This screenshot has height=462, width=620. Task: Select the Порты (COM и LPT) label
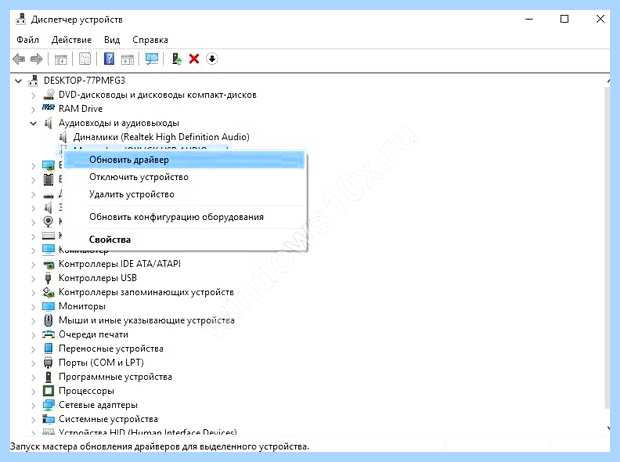(101, 362)
